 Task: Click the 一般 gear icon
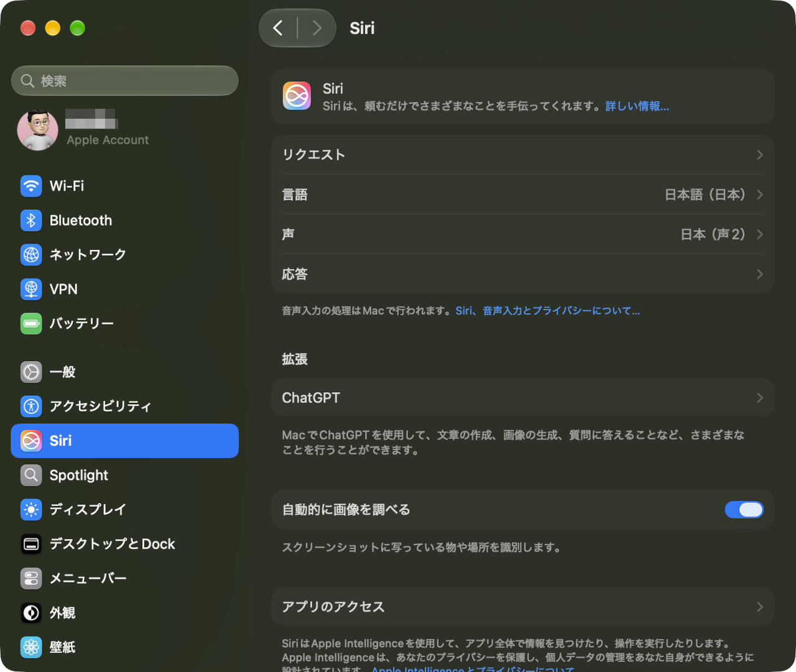click(31, 372)
